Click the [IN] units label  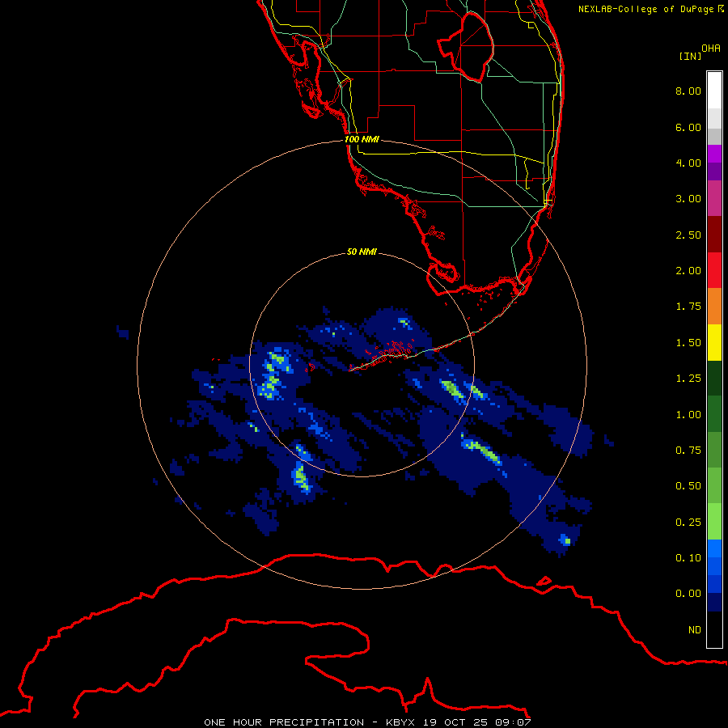tap(690, 56)
